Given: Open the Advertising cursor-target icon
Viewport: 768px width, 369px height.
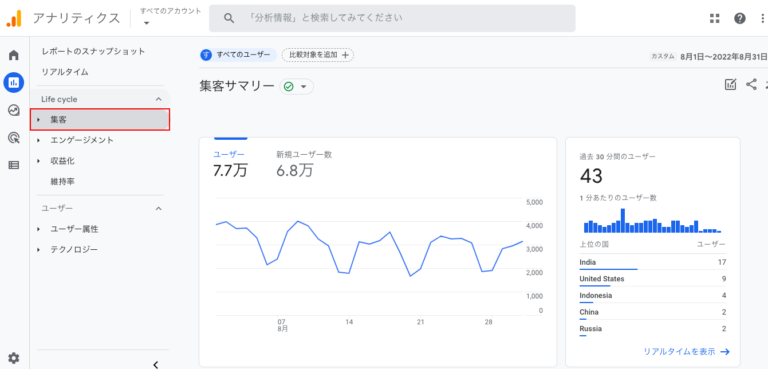Looking at the screenshot, I should click(14, 138).
